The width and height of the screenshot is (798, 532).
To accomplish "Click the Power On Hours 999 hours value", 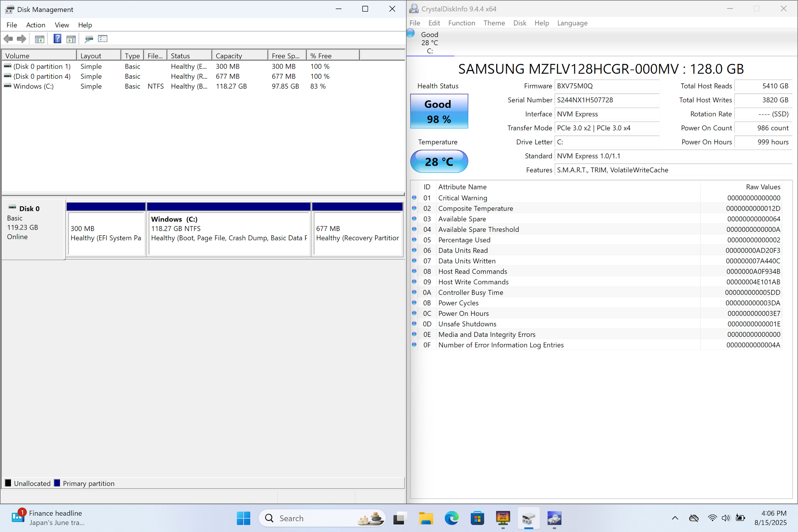I will click(763, 142).
